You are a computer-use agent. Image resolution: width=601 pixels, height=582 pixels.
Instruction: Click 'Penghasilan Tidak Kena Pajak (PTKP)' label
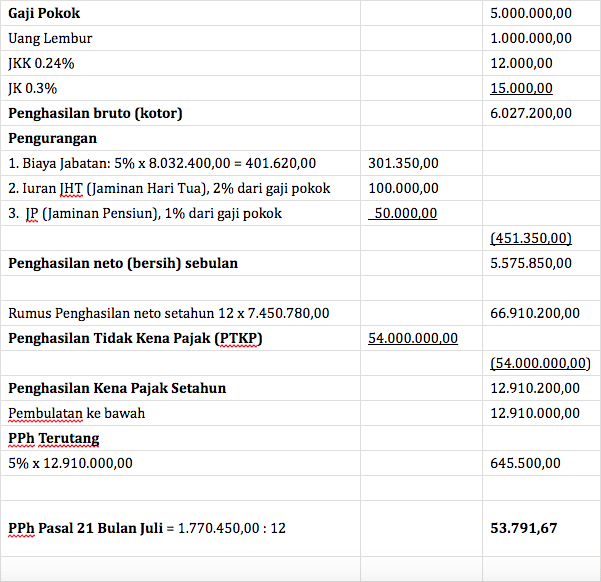click(x=135, y=338)
